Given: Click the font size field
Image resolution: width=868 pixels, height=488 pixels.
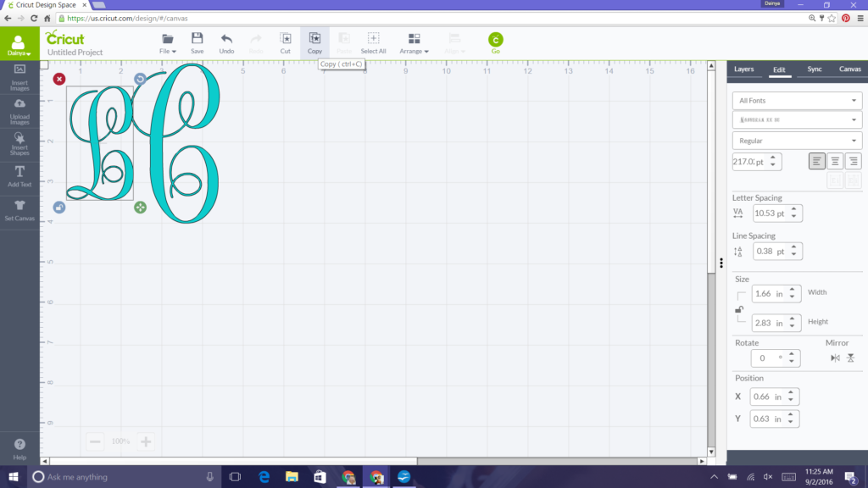Looking at the screenshot, I should click(749, 162).
